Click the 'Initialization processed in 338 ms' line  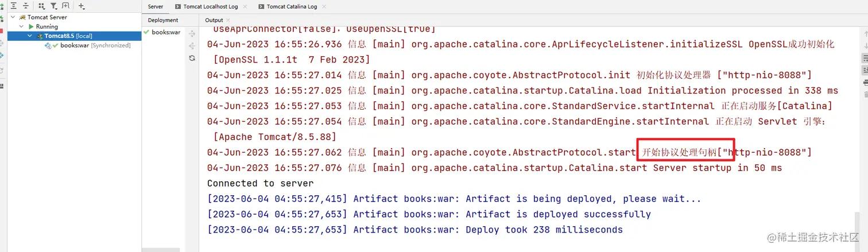click(522, 91)
